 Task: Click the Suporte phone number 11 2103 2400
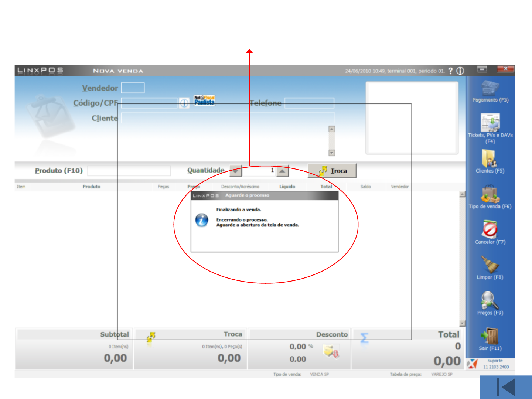point(496,367)
